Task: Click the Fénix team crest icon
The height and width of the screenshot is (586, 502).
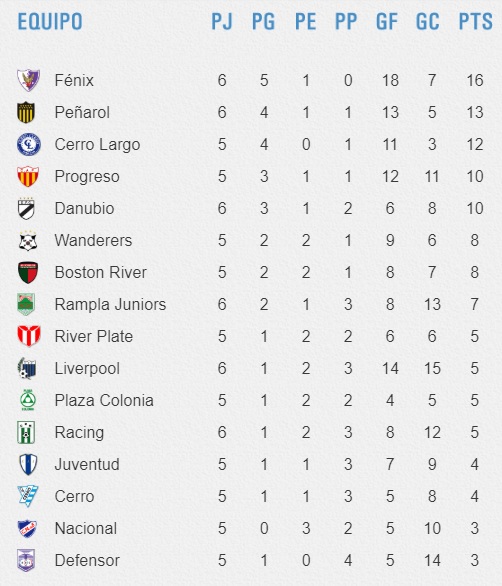Action: [28, 80]
